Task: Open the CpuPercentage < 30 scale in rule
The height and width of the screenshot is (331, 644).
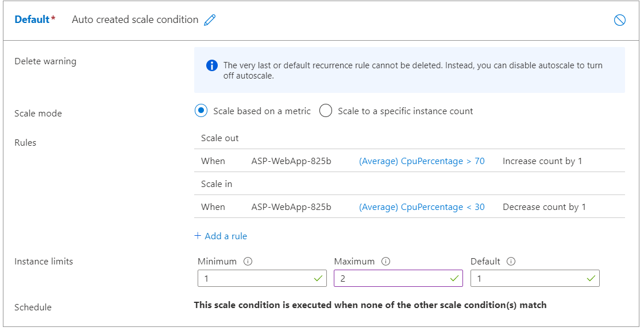Action: 422,207
